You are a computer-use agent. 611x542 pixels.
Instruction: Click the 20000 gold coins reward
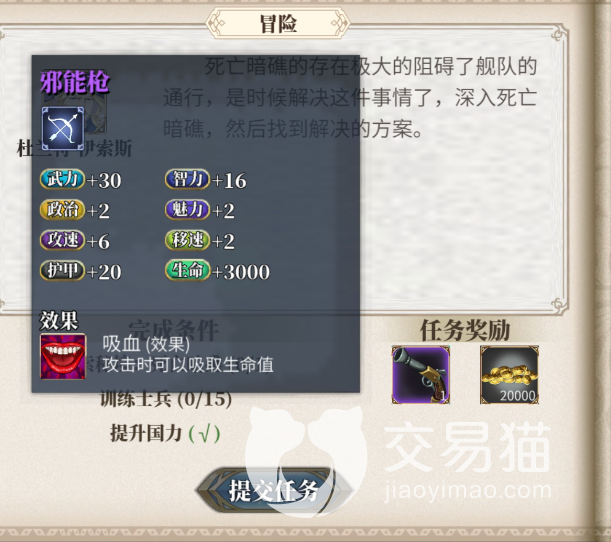point(509,374)
